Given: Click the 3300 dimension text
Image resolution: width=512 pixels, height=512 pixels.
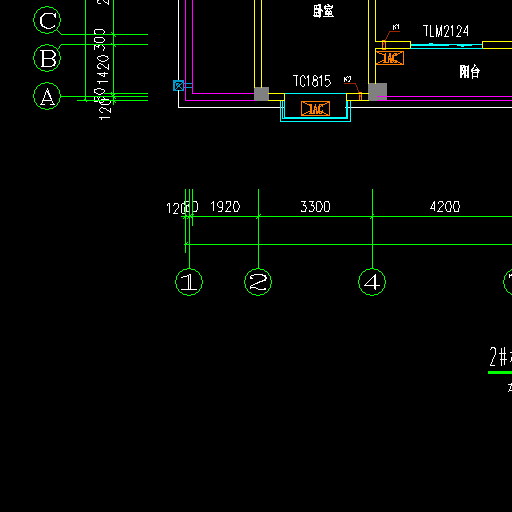Looking at the screenshot, I should coord(315,207).
